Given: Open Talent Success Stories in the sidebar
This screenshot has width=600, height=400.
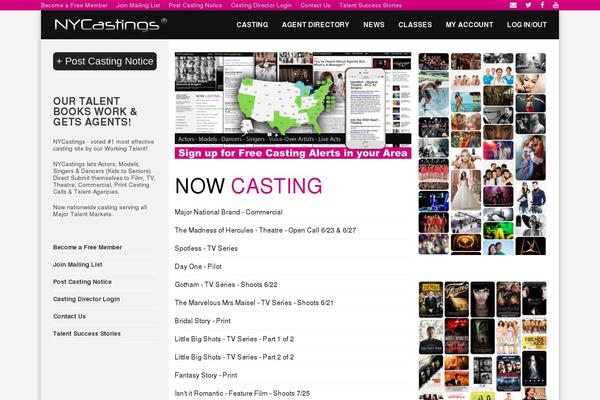Looking at the screenshot, I should coord(87,333).
